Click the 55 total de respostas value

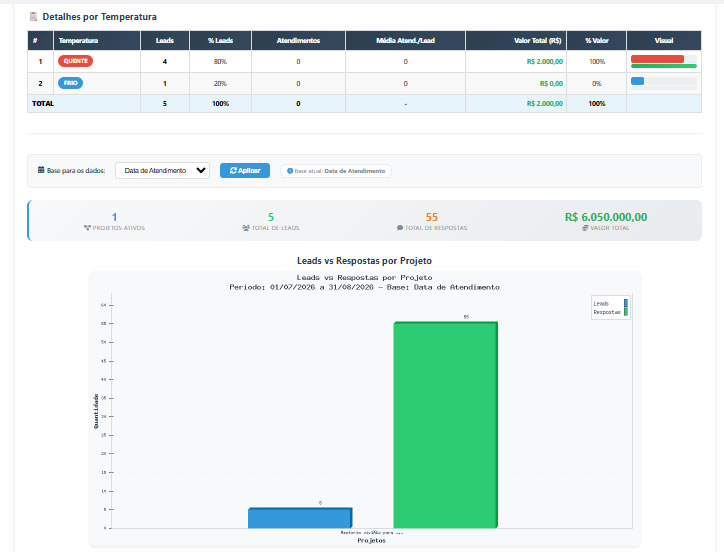pyautogui.click(x=432, y=217)
